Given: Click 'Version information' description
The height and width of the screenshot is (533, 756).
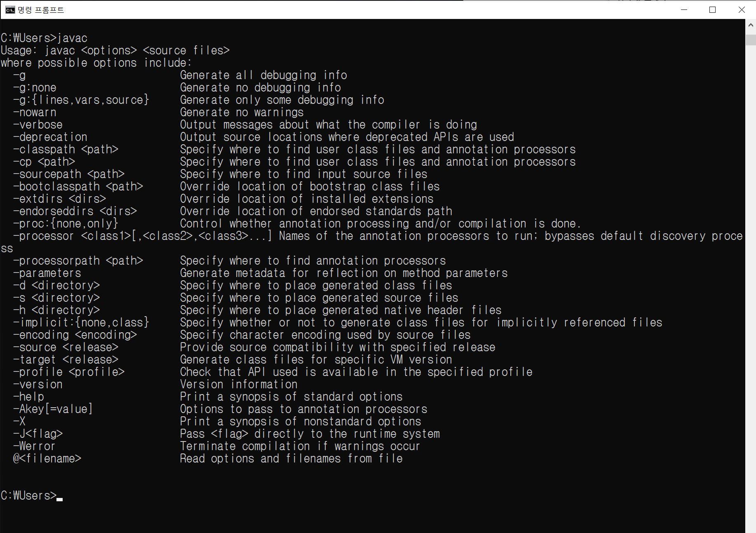Looking at the screenshot, I should [239, 385].
